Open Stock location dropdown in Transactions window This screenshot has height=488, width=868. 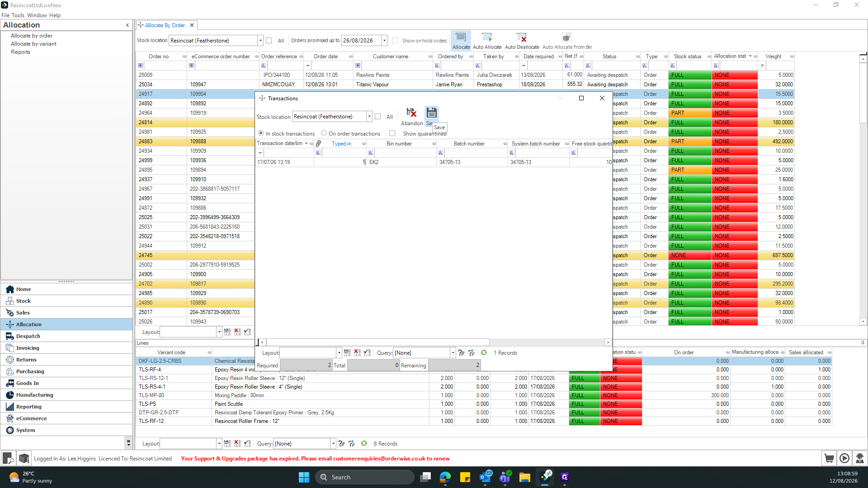click(369, 117)
